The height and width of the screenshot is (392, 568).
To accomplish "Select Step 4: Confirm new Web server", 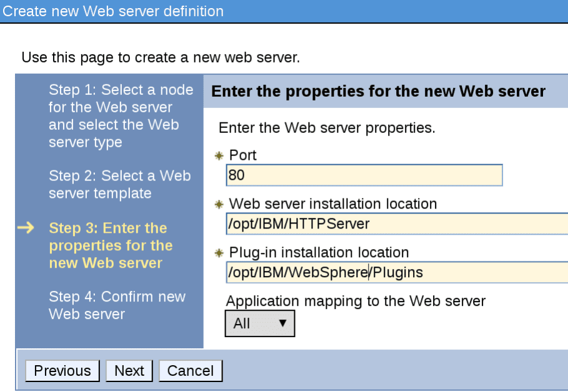I will (117, 305).
